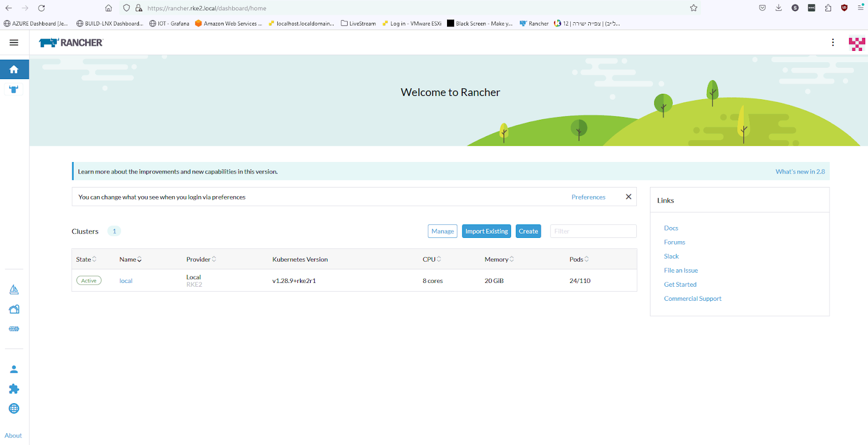Open Amazon Web Services bookmark

(x=228, y=23)
